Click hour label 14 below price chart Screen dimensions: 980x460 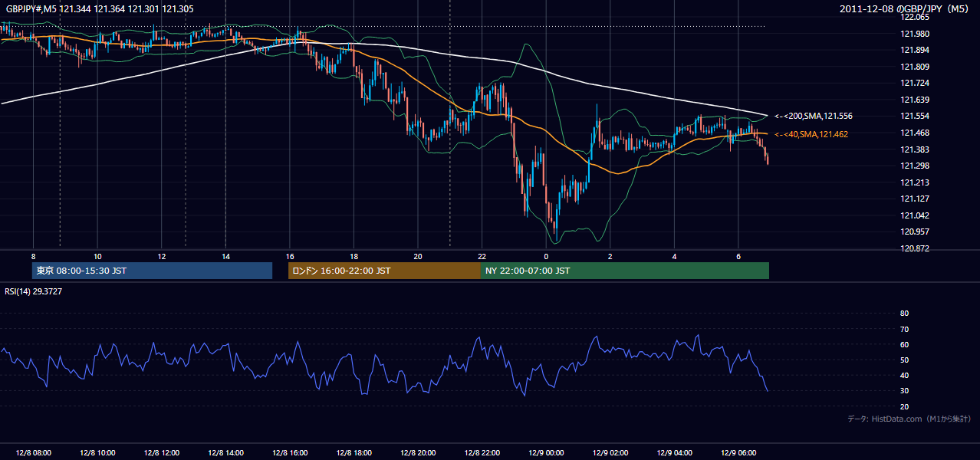[x=225, y=256]
